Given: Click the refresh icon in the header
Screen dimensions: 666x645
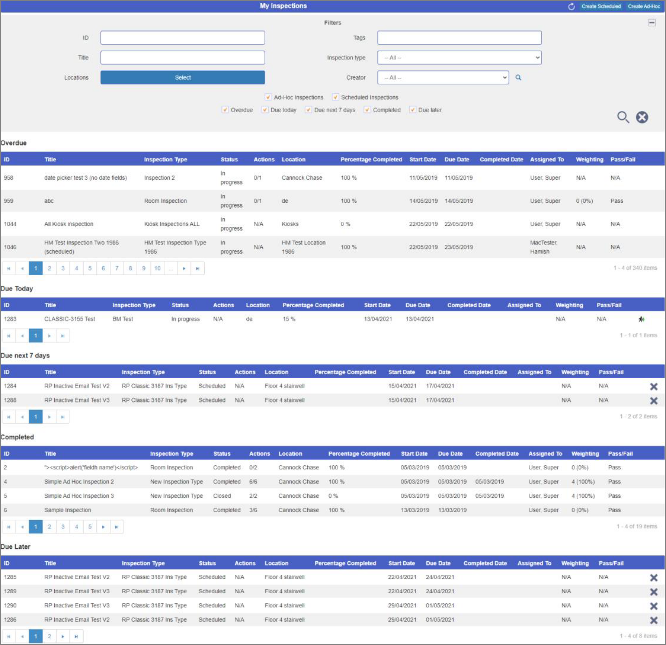Looking at the screenshot, I should [571, 6].
